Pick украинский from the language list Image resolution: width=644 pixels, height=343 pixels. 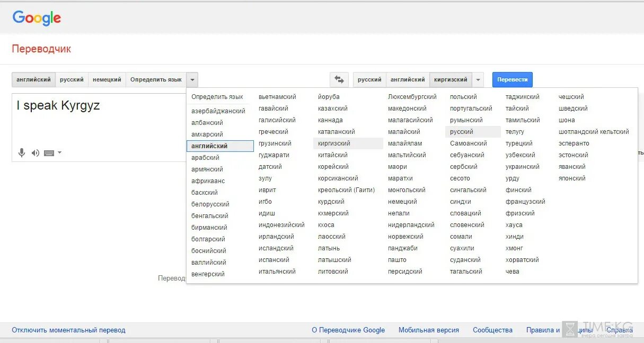point(523,167)
